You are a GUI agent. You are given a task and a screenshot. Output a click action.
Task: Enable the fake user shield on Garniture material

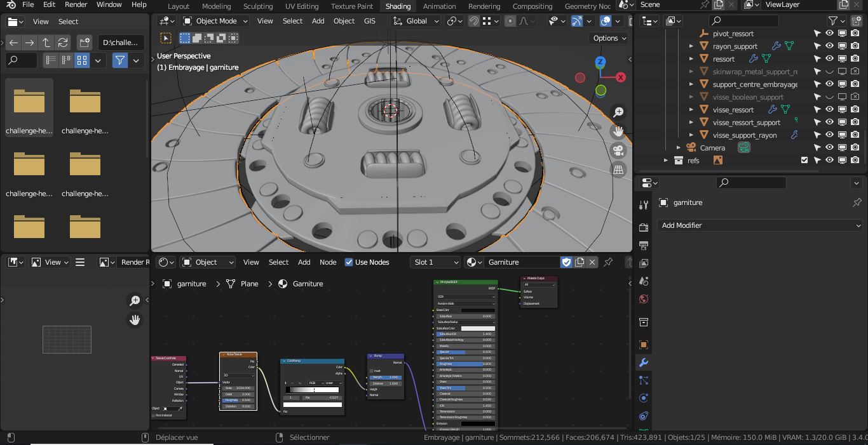[x=566, y=262]
